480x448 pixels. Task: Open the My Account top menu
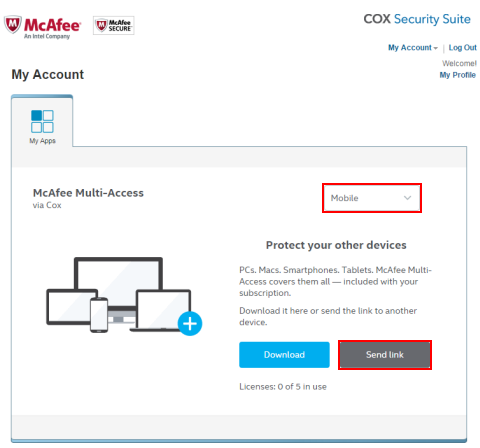click(x=413, y=48)
